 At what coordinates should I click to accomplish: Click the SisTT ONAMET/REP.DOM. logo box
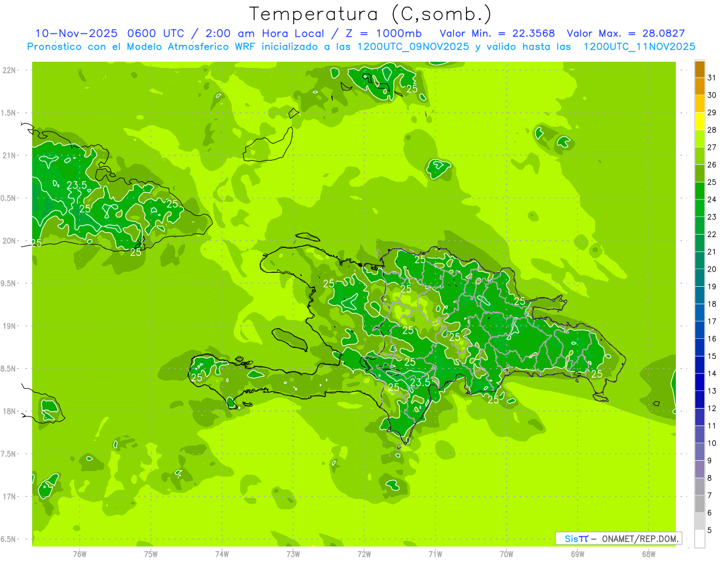pos(618,538)
